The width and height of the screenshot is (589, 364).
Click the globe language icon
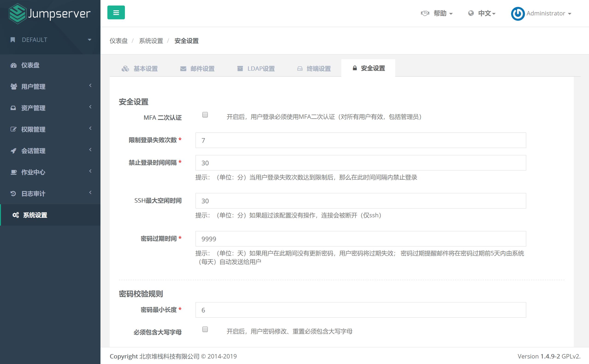[x=471, y=13]
